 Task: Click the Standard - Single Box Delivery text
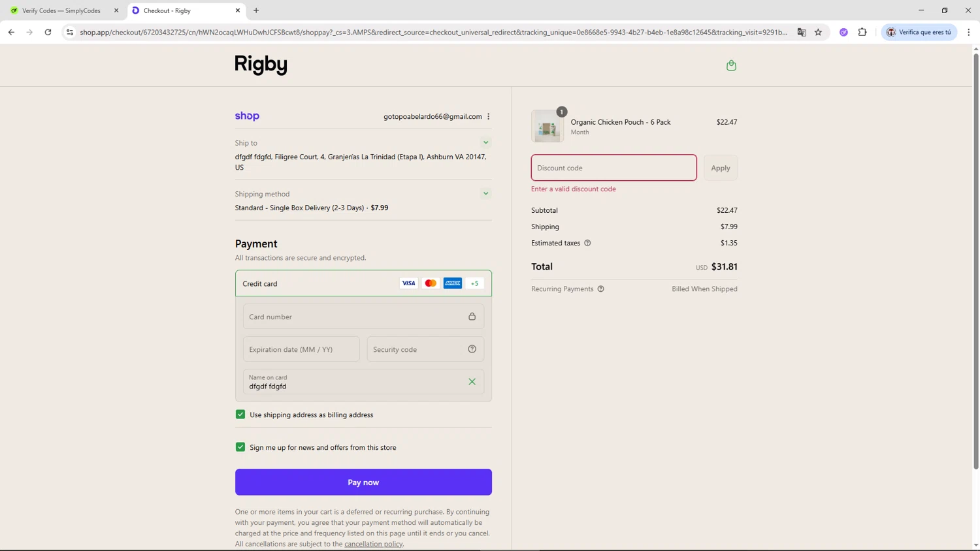pyautogui.click(x=299, y=208)
